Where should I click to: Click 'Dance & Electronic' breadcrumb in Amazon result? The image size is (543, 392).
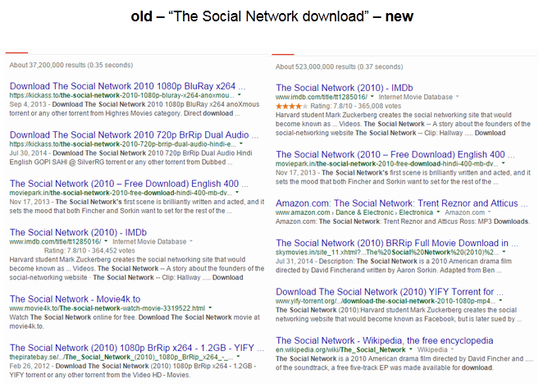[365, 212]
